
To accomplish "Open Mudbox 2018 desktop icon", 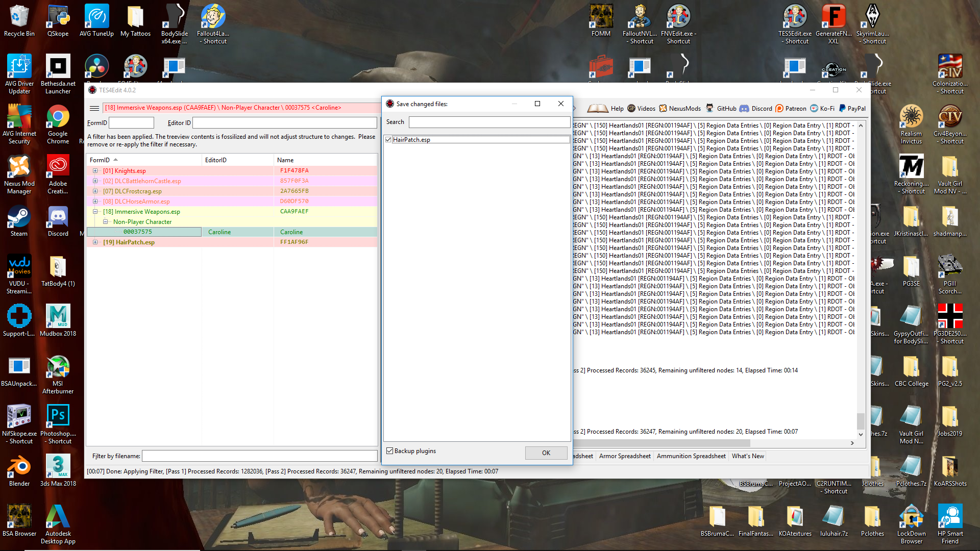I will coord(58,321).
